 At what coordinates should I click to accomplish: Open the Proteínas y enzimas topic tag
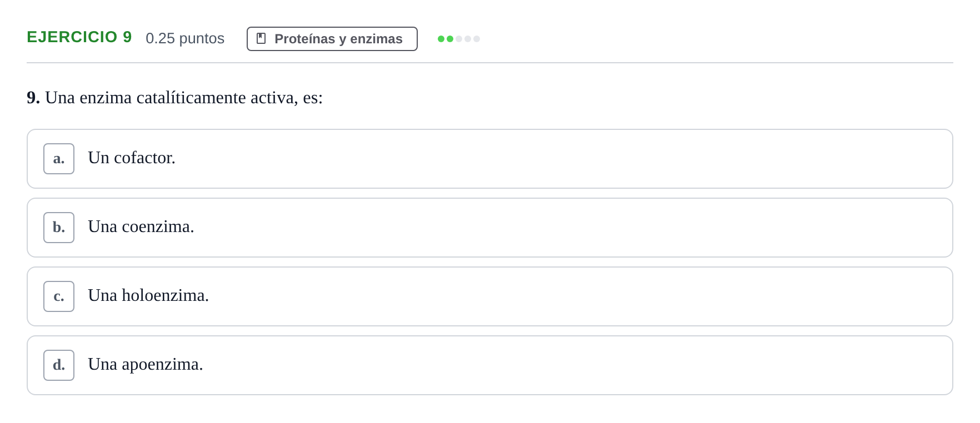click(x=332, y=39)
